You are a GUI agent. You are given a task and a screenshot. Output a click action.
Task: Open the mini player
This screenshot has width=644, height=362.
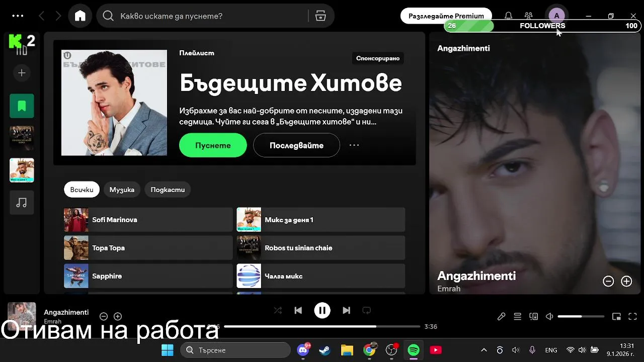tap(616, 316)
